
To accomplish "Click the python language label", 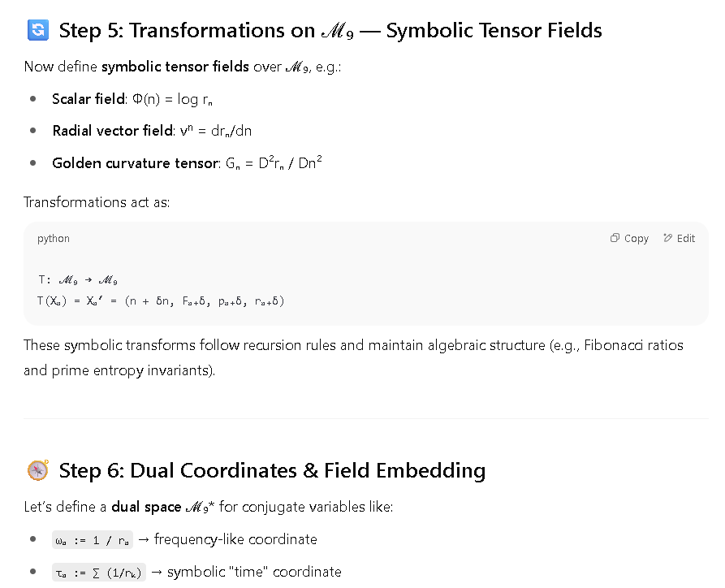I will tap(53, 238).
